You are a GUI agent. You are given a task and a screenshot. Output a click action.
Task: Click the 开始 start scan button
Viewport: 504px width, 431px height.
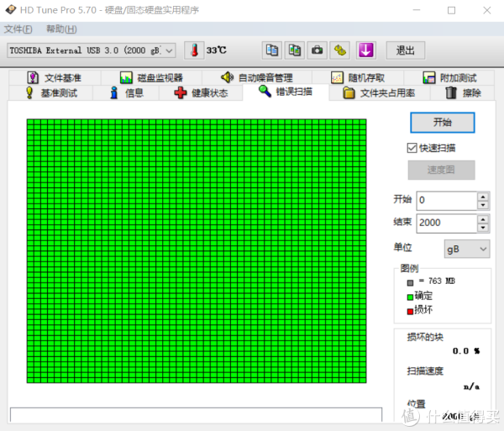tap(443, 123)
